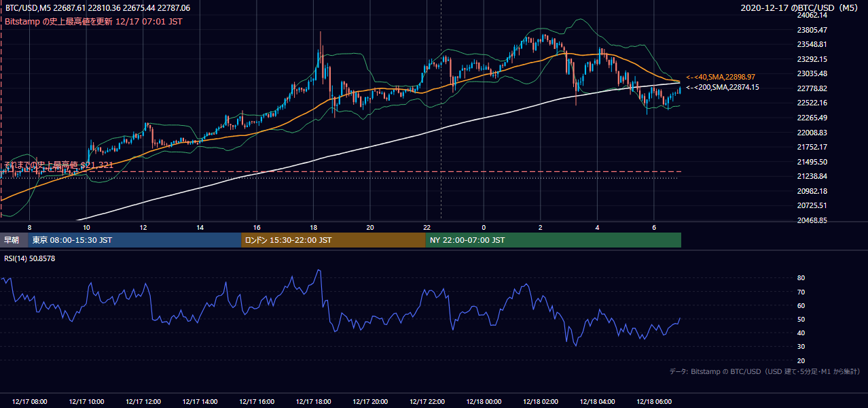This screenshot has width=868, height=408.
Task: Click RSI axis level 20
Action: (801, 360)
